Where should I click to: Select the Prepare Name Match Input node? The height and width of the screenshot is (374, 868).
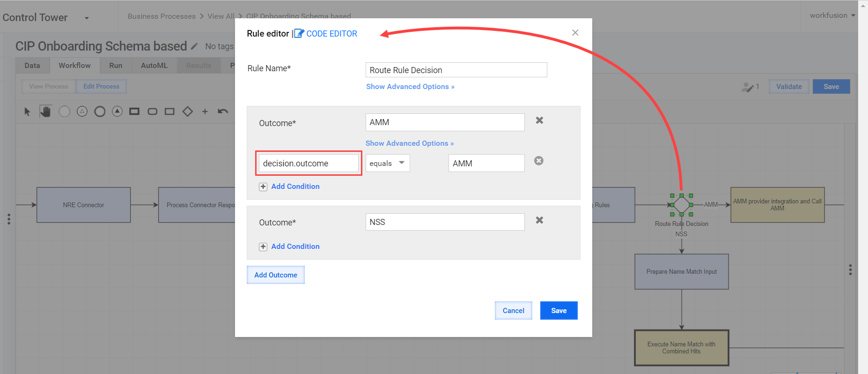[x=682, y=271]
